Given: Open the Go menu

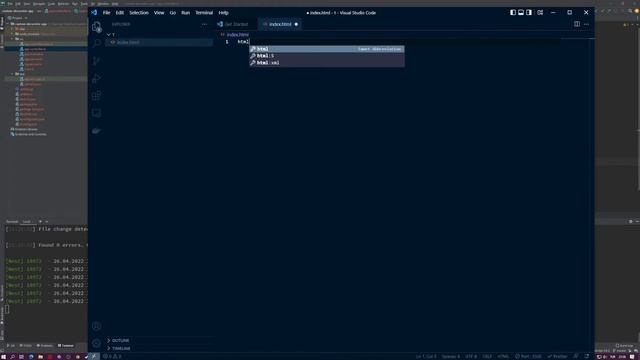Looking at the screenshot, I should (173, 13).
